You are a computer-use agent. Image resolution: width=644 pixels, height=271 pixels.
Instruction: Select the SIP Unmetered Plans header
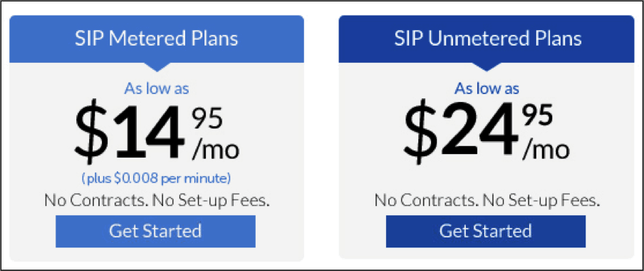pyautogui.click(x=487, y=39)
